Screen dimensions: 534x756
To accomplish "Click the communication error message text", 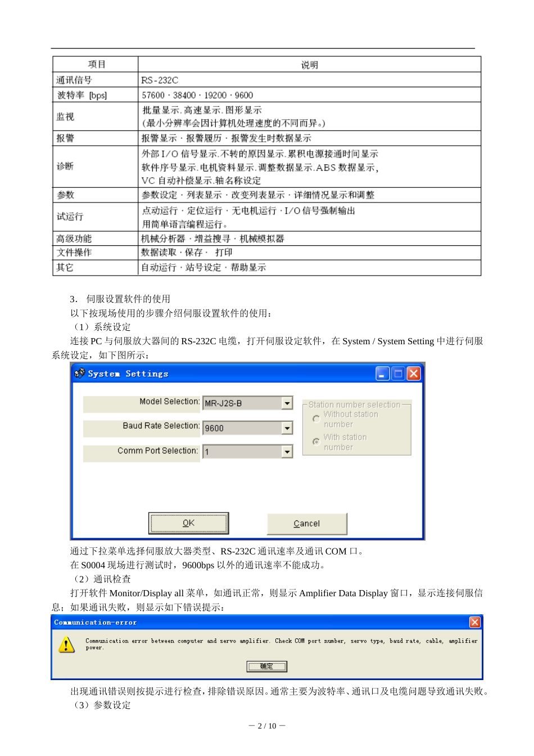I will tap(281, 644).
